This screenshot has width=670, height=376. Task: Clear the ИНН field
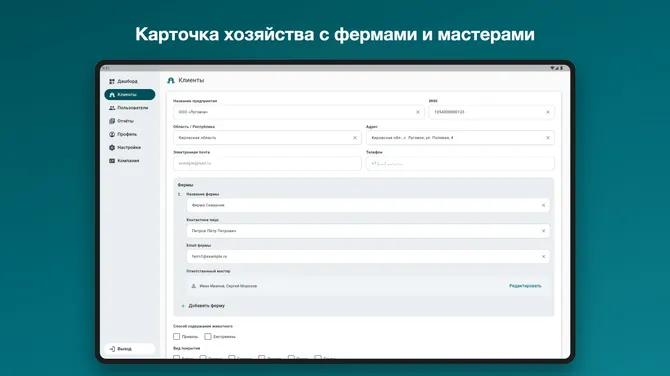[x=548, y=112]
